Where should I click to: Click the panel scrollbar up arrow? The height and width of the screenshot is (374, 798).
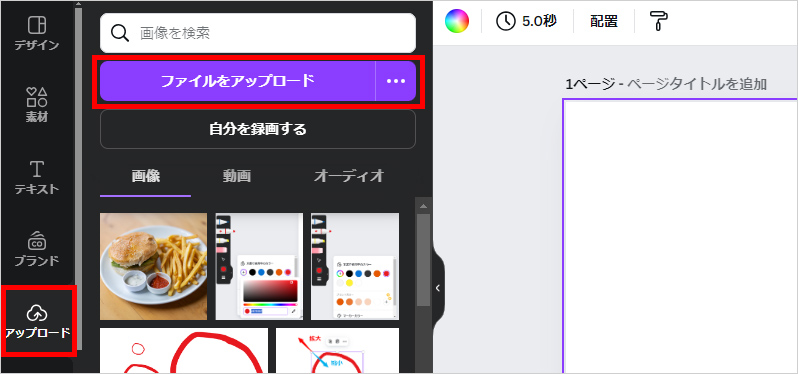click(422, 206)
